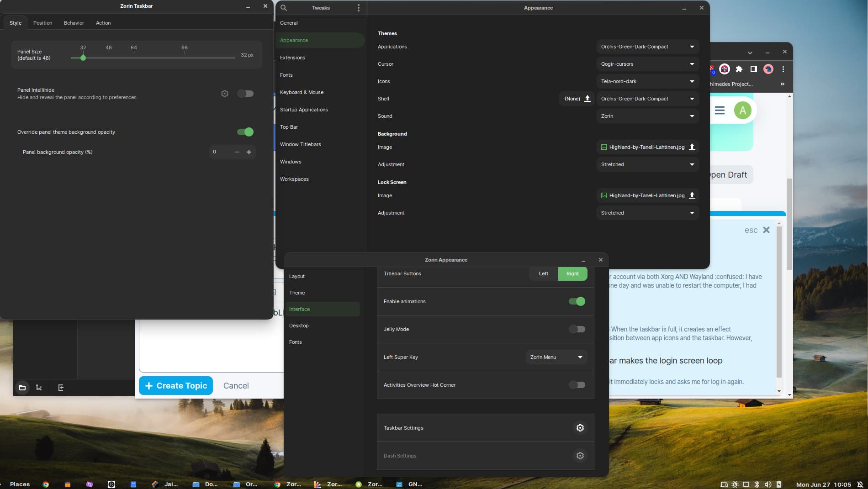The width and height of the screenshot is (868, 489).
Task: Click Open Draft button
Action: click(x=730, y=175)
